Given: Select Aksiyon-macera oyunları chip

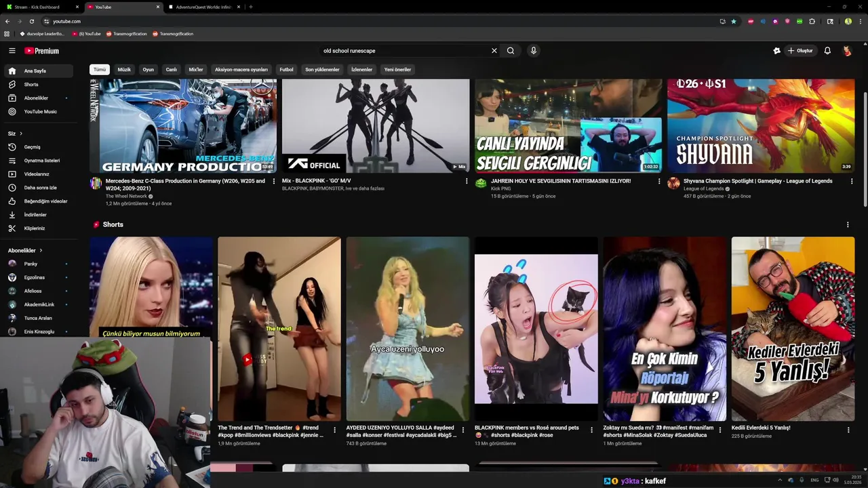Looking at the screenshot, I should point(241,69).
